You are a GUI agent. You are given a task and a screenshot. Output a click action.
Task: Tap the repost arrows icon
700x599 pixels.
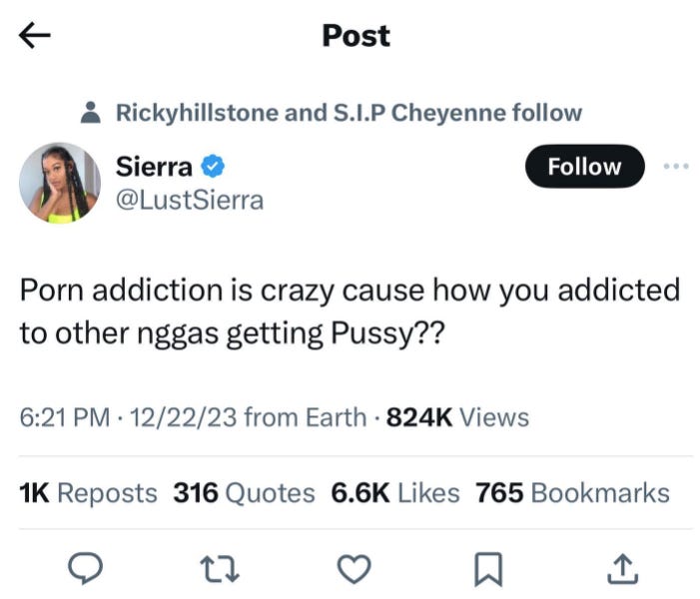tap(220, 569)
